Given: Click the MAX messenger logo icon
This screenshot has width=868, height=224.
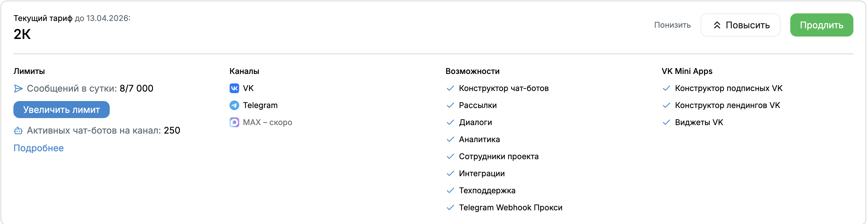Looking at the screenshot, I should pyautogui.click(x=234, y=122).
